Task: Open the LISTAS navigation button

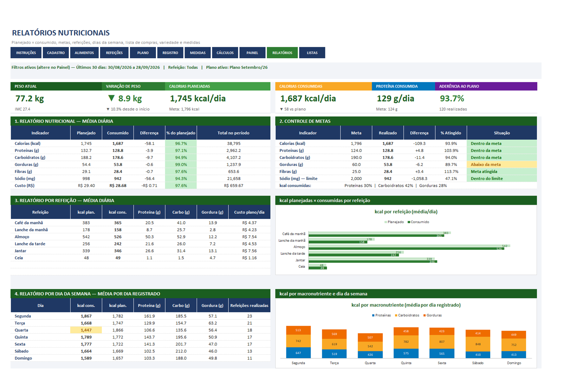Action: [312, 53]
